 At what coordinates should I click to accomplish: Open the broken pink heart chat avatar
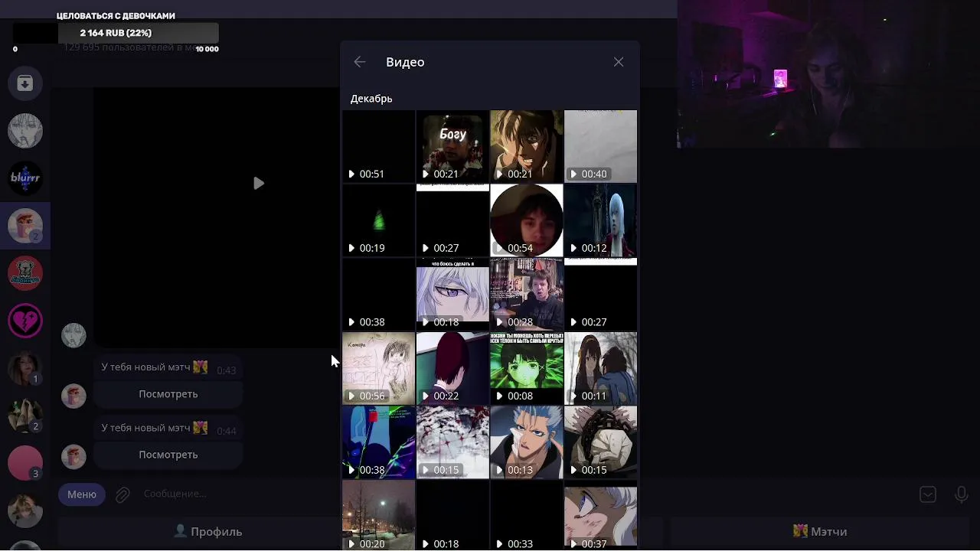[x=25, y=321]
